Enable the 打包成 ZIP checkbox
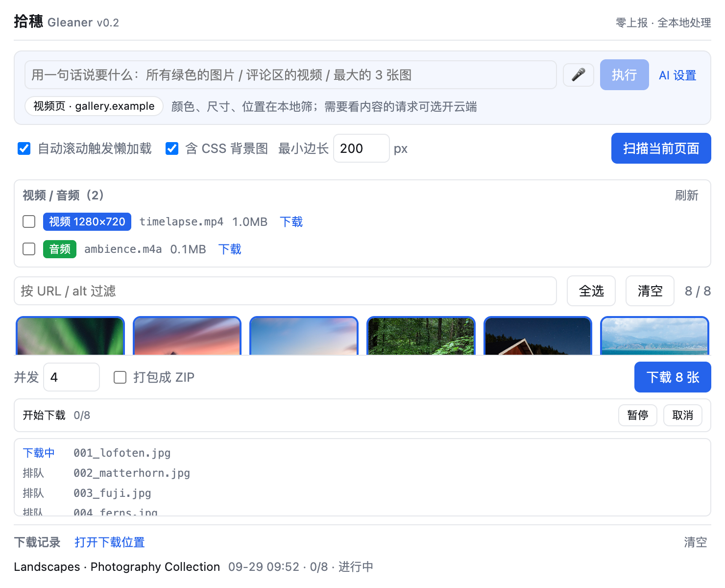The image size is (725, 588). [x=120, y=377]
